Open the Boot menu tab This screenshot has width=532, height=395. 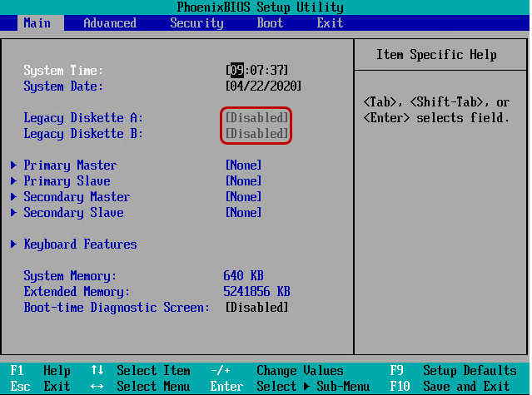pos(270,23)
